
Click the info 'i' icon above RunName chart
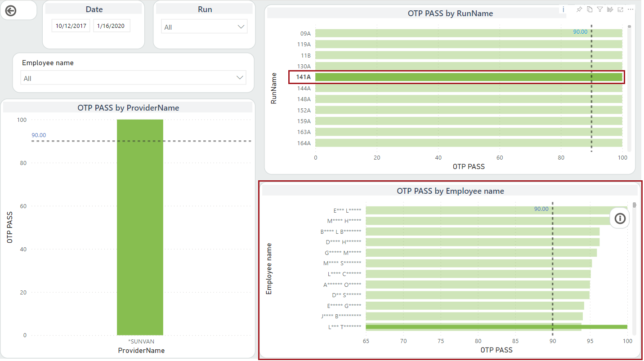563,9
